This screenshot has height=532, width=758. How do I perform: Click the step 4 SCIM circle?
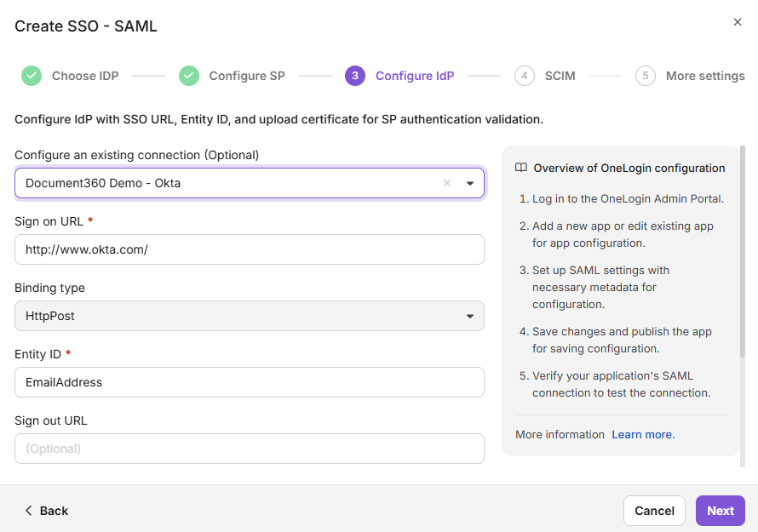pyautogui.click(x=525, y=76)
